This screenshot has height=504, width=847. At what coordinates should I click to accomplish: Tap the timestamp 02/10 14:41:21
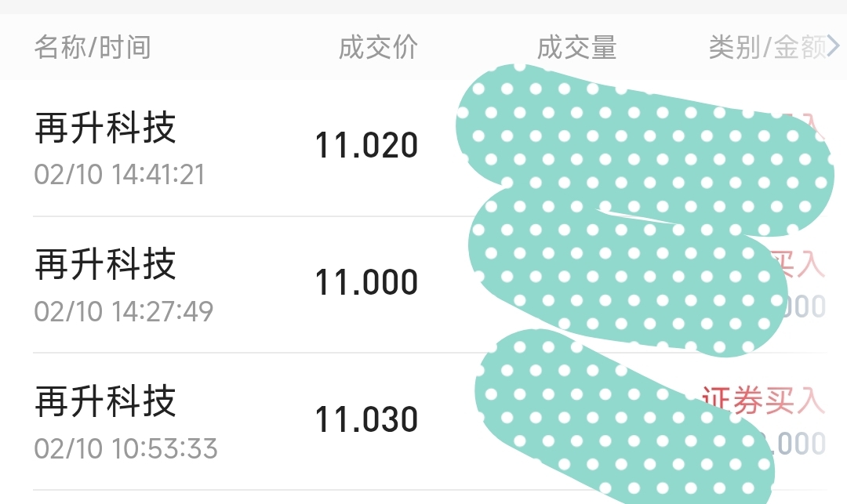click(x=119, y=174)
